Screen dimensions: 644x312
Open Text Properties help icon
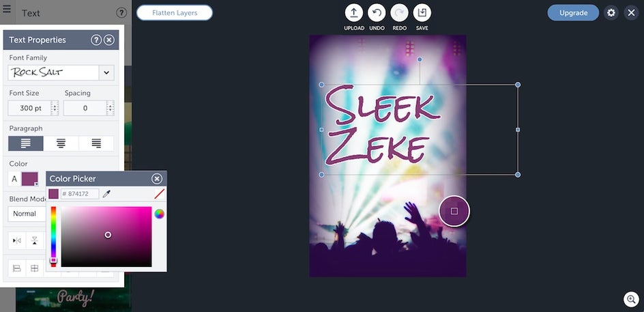click(96, 40)
